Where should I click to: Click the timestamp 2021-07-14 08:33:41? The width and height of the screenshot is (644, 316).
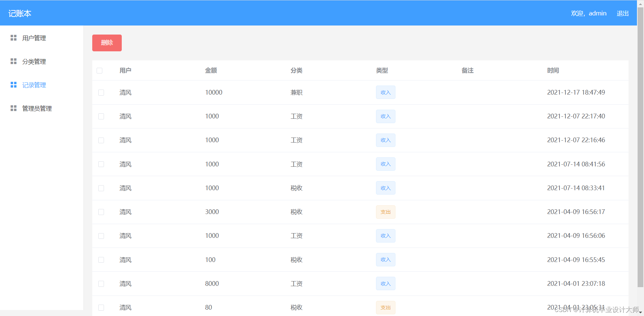click(x=576, y=188)
